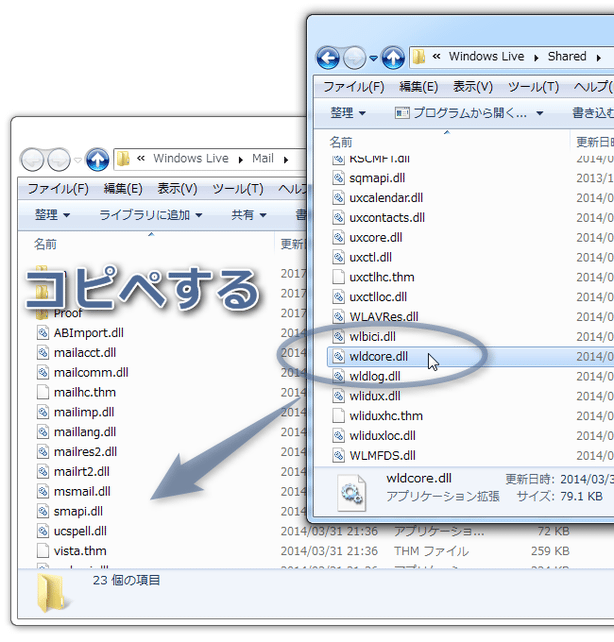Image resolution: width=614 pixels, height=642 pixels.
Task: Select wlidux.dll file icon
Action: pyautogui.click(x=338, y=396)
